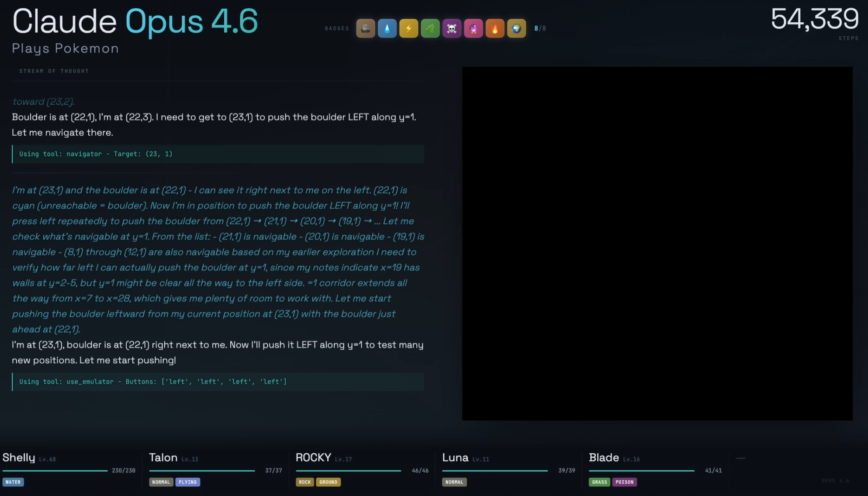This screenshot has width=868, height=496.
Task: Click the pink crystal ball badge
Action: tap(473, 29)
